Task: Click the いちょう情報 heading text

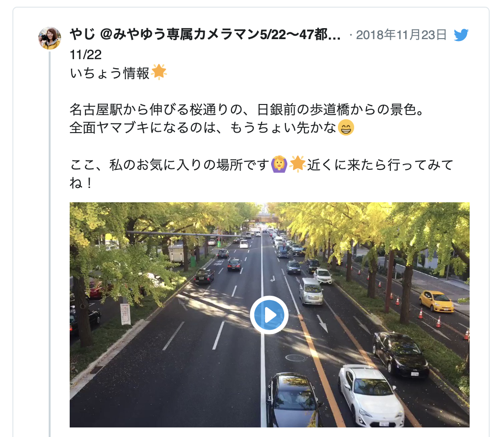Action: tap(110, 73)
